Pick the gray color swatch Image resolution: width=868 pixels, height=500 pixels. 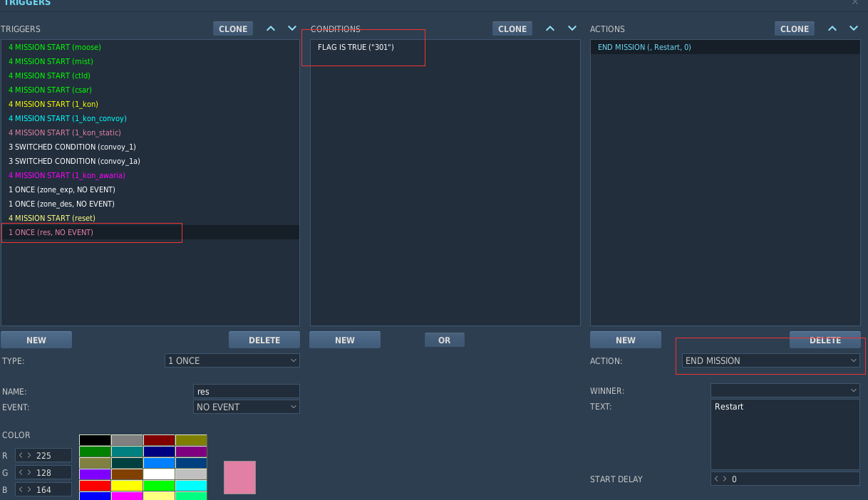pos(127,440)
